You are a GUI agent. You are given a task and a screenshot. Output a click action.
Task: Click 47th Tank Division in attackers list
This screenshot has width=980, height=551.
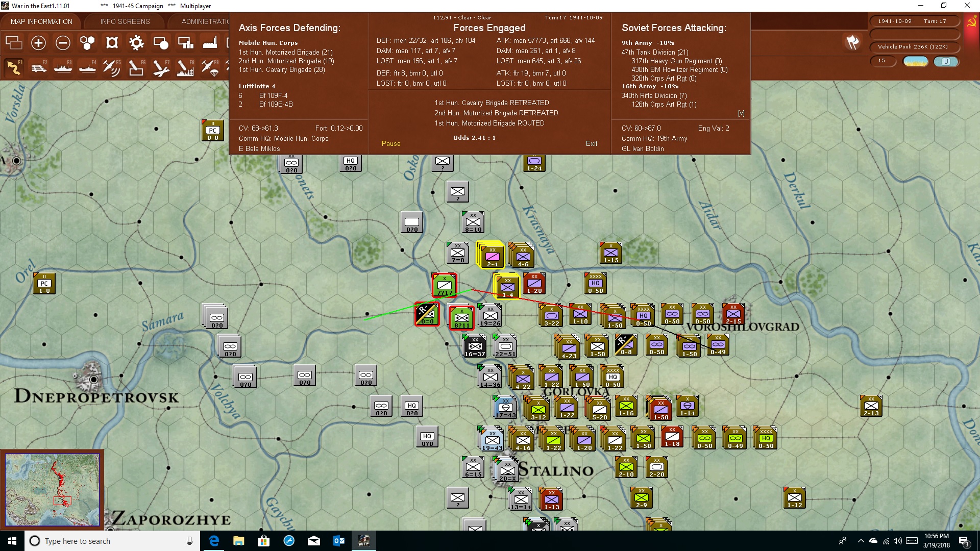pos(655,52)
